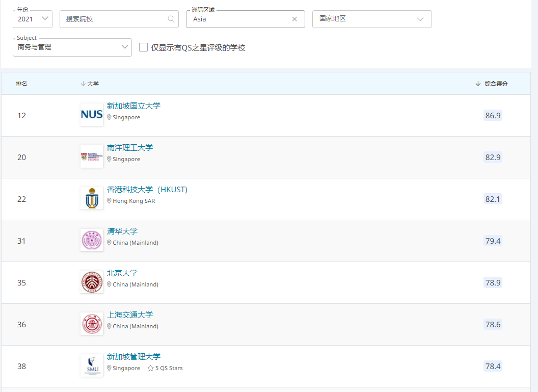Viewport: 538px width, 392px height.
Task: Click rank number 35
Action: (x=21, y=283)
